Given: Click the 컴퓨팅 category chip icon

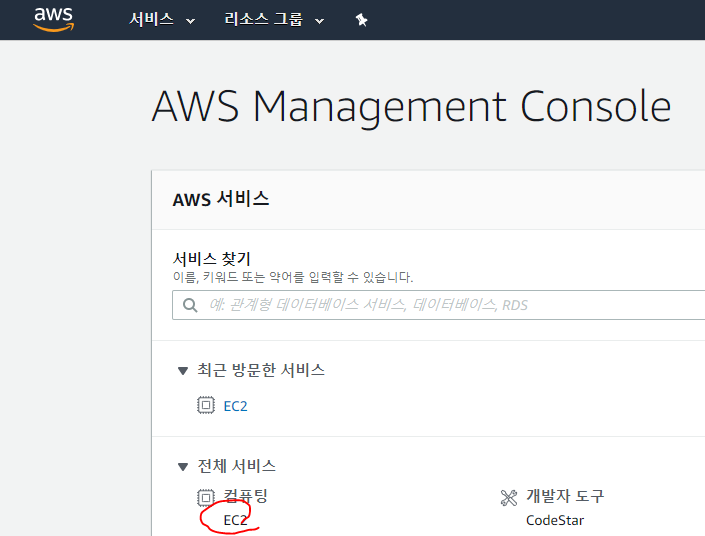Looking at the screenshot, I should tap(206, 498).
